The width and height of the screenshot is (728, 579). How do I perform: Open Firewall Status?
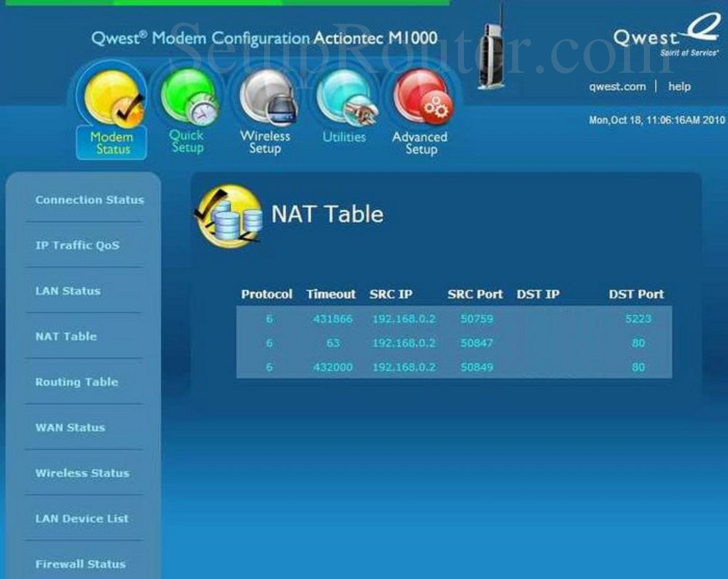80,564
